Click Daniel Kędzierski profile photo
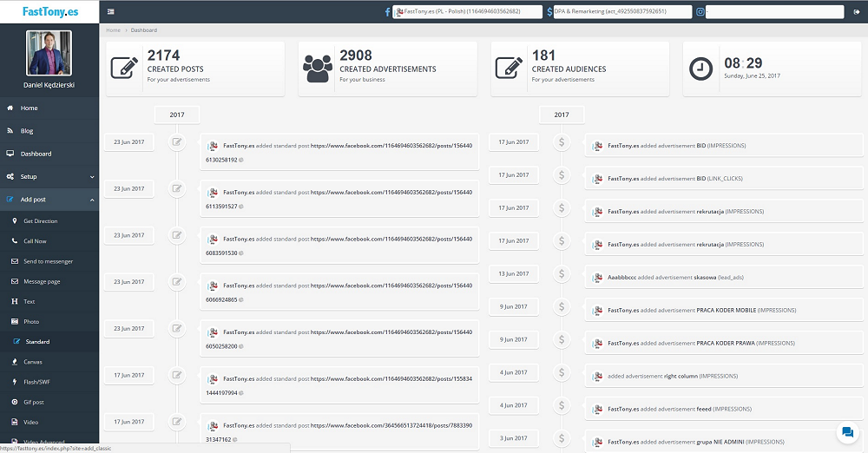The width and height of the screenshot is (868, 453). (x=49, y=53)
